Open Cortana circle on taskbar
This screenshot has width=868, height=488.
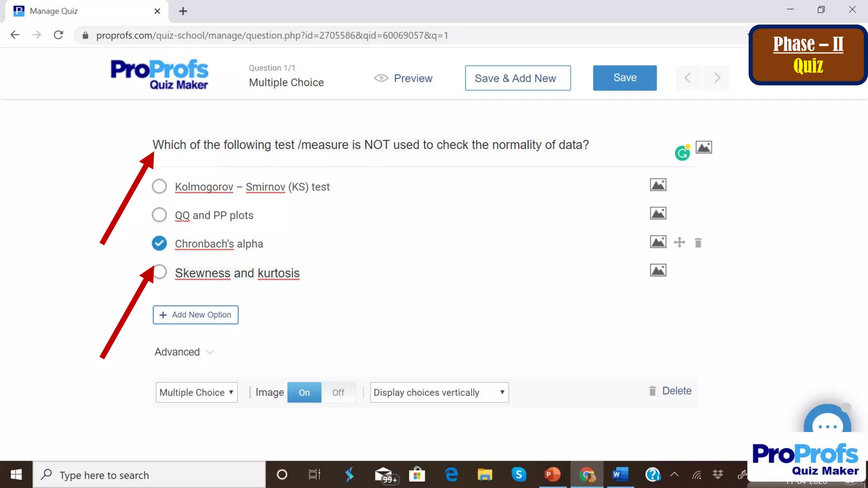(282, 475)
